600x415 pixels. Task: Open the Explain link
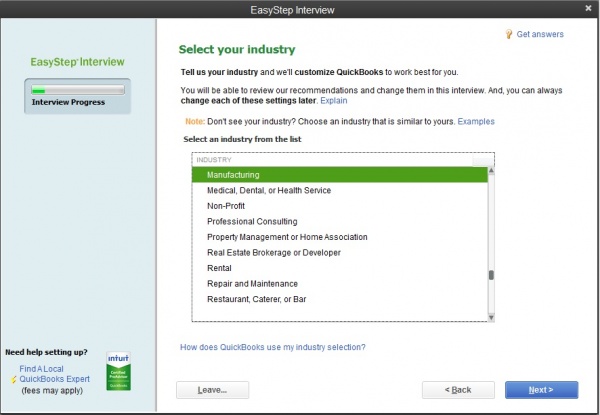click(334, 101)
